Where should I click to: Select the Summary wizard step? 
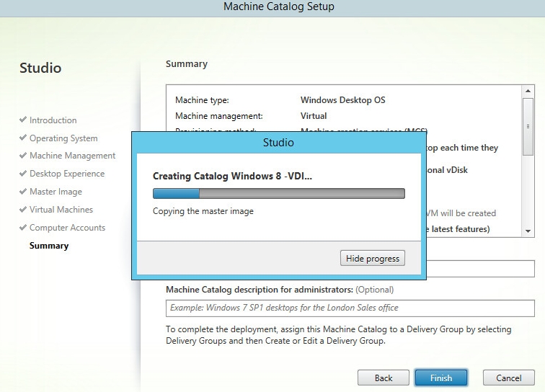(x=49, y=246)
